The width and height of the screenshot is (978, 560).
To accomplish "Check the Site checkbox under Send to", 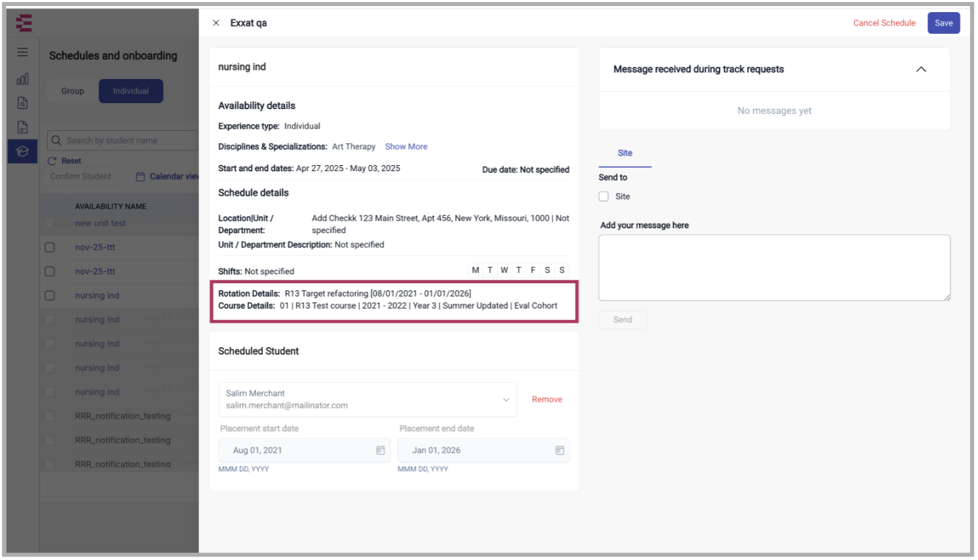I will (x=604, y=197).
